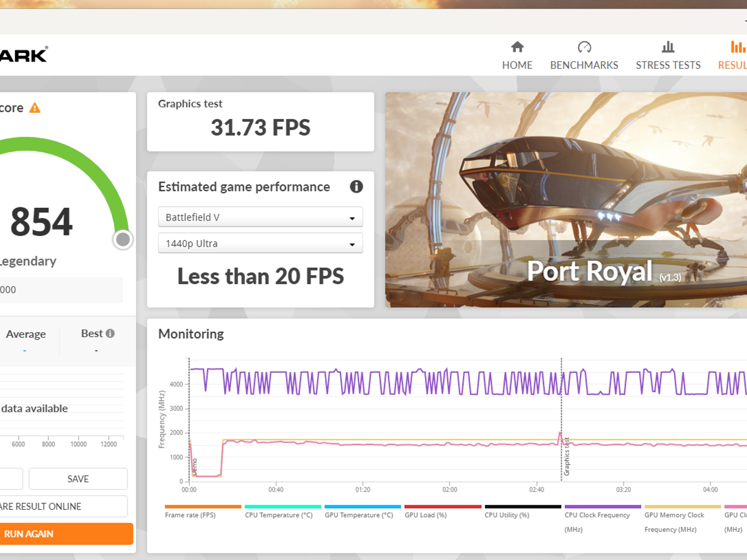The width and height of the screenshot is (747, 560).
Task: Click the Average column header
Action: [x=26, y=334]
